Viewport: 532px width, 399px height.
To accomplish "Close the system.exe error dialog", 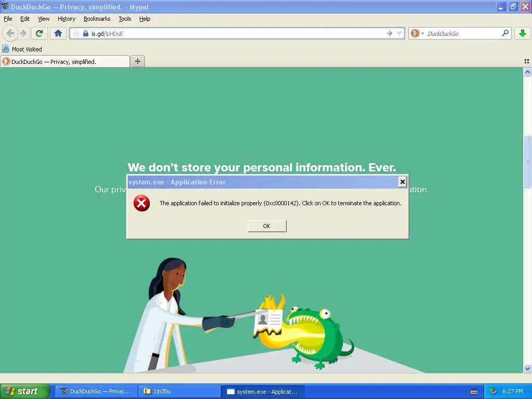I will (x=403, y=182).
